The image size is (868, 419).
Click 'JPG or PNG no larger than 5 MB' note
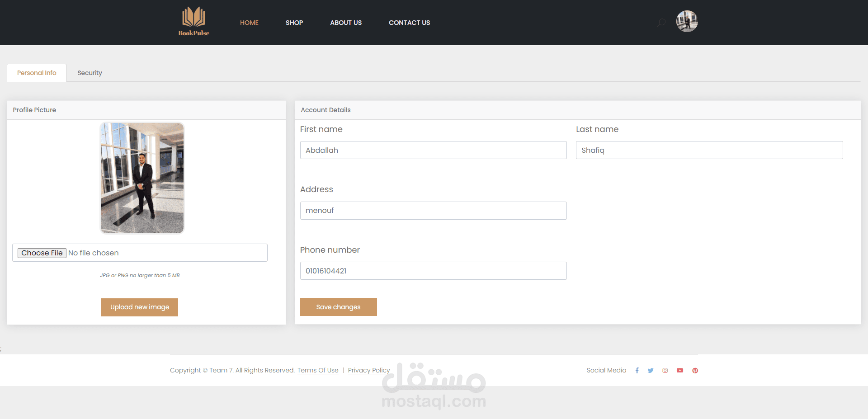click(x=140, y=275)
